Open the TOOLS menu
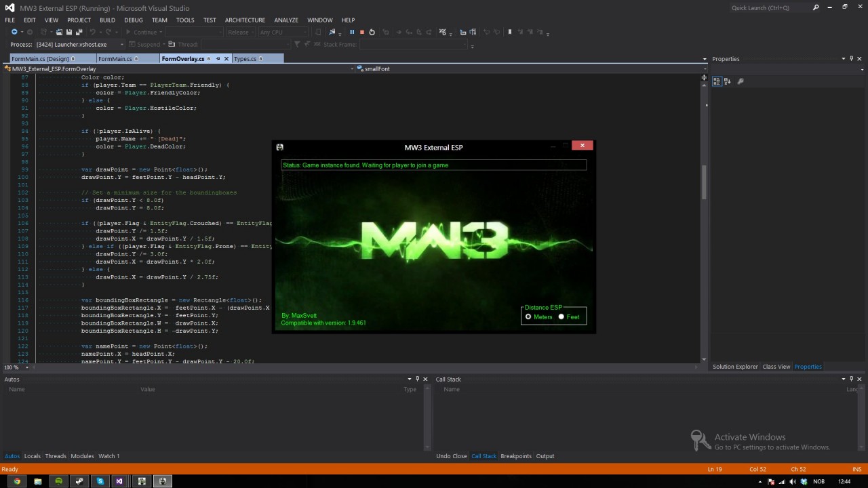 (x=185, y=20)
